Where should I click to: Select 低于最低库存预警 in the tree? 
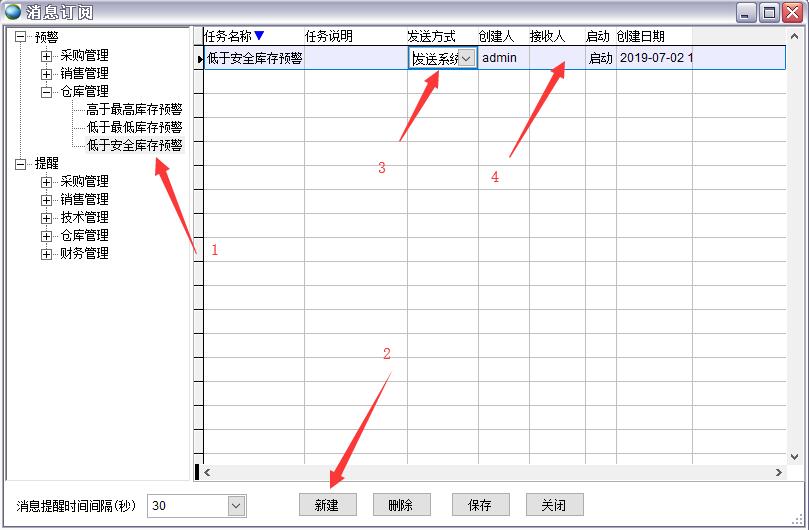(x=134, y=127)
